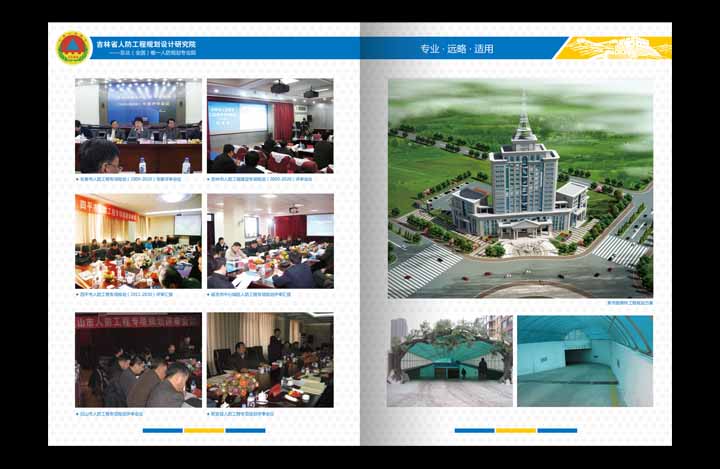720x469 pixels.
Task: Open the shelter entrance photo with trees
Action: [450, 361]
